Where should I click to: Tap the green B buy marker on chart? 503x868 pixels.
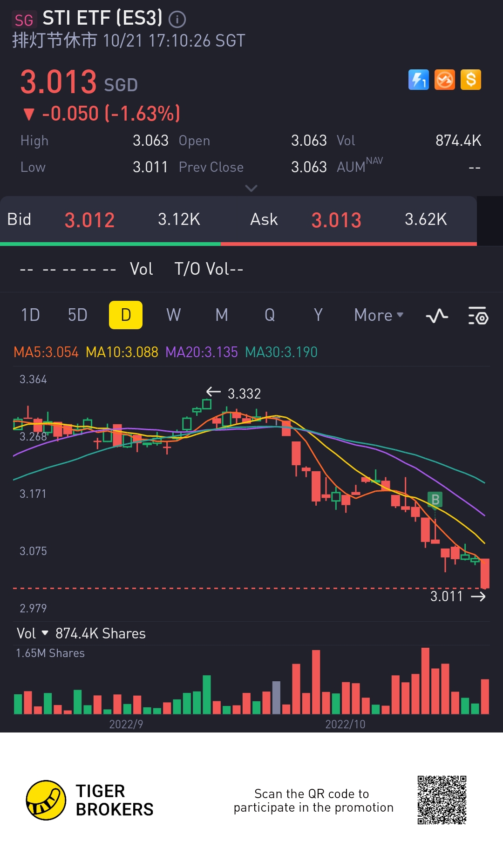pos(435,500)
